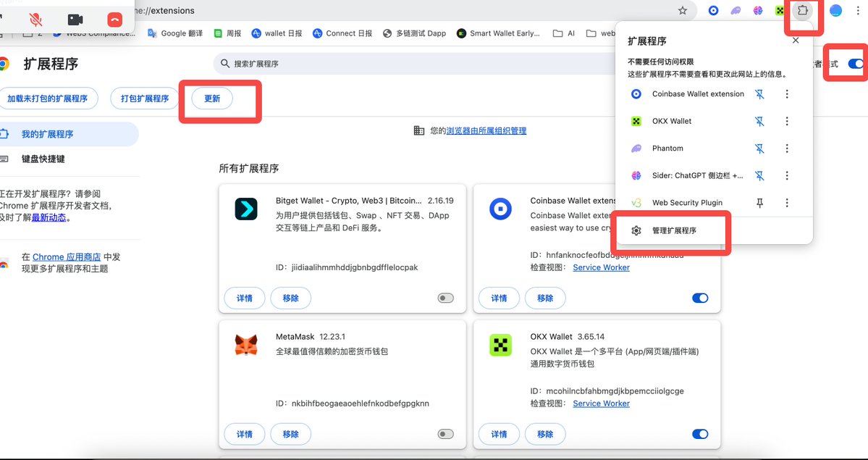Open the Smart Wallet Early... bookmark
This screenshot has height=460, width=868.
tap(498, 33)
